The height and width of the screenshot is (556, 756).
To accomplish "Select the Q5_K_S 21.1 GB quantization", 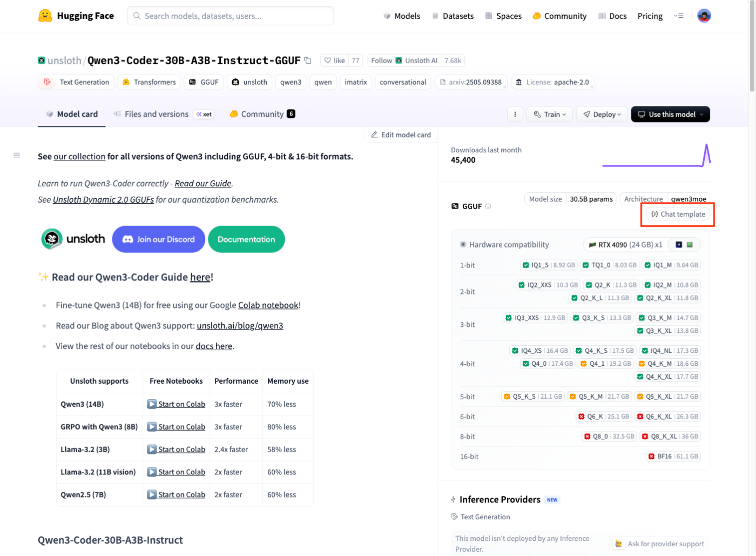I will tap(533, 397).
